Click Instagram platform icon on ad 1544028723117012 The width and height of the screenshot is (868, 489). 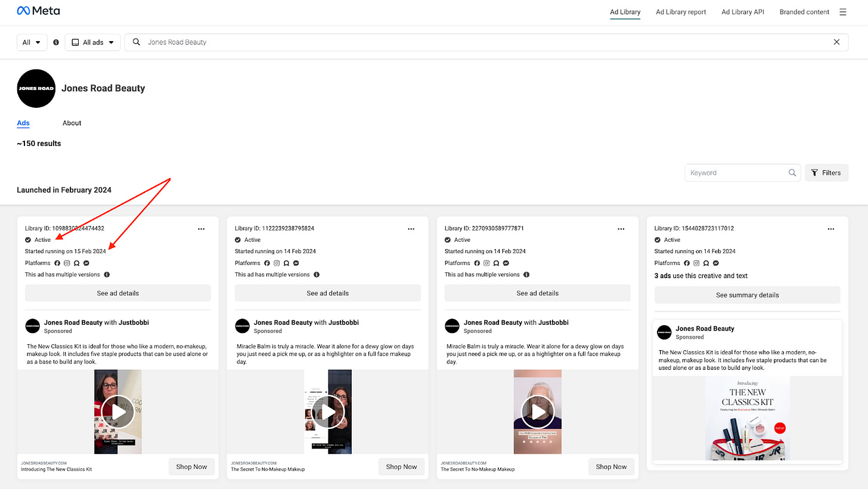pyautogui.click(x=697, y=263)
